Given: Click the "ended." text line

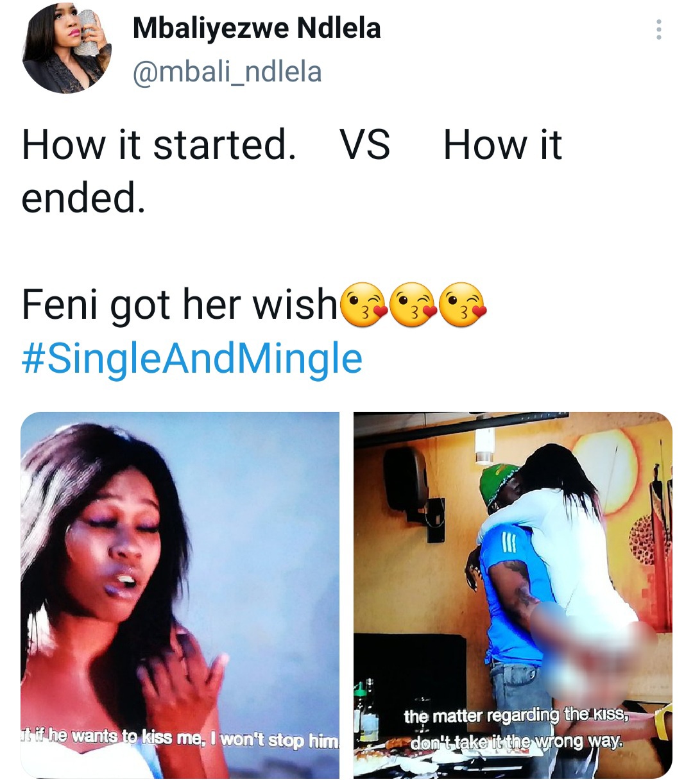Looking at the screenshot, I should click(83, 198).
